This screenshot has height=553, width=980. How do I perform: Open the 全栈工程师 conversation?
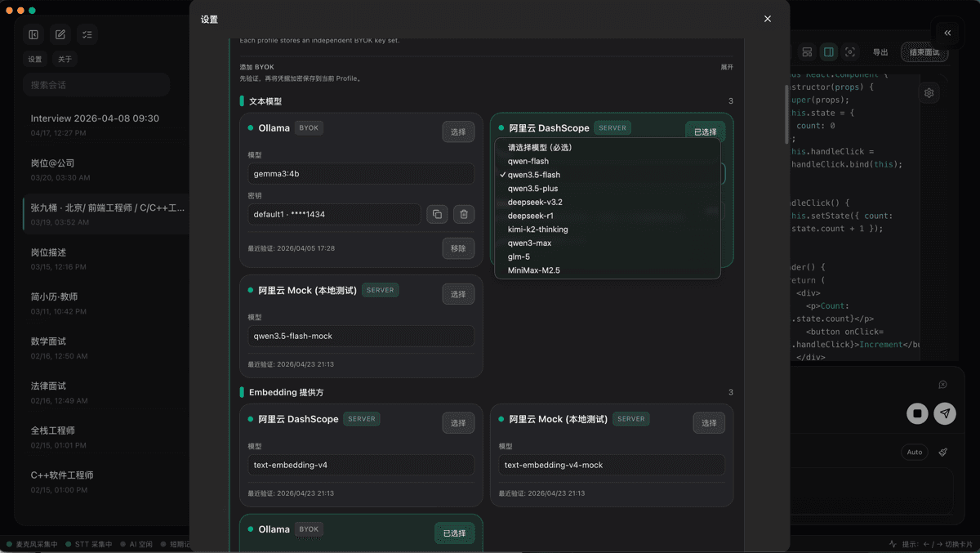click(106, 436)
